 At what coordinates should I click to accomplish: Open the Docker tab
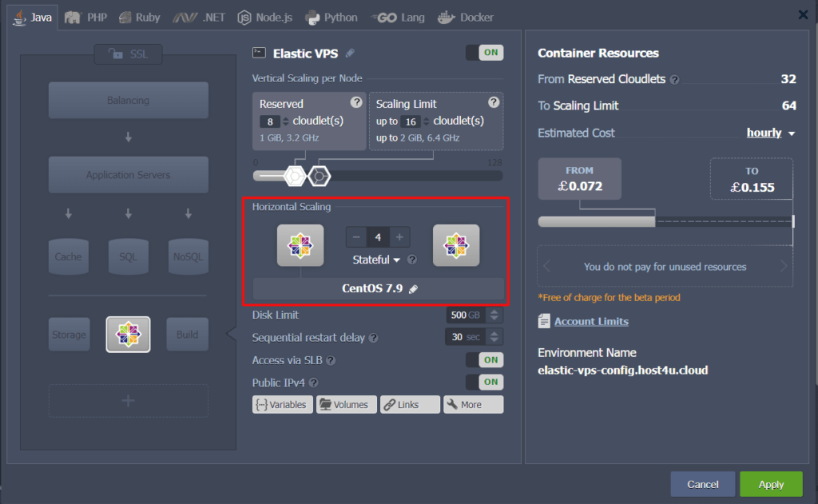[466, 18]
